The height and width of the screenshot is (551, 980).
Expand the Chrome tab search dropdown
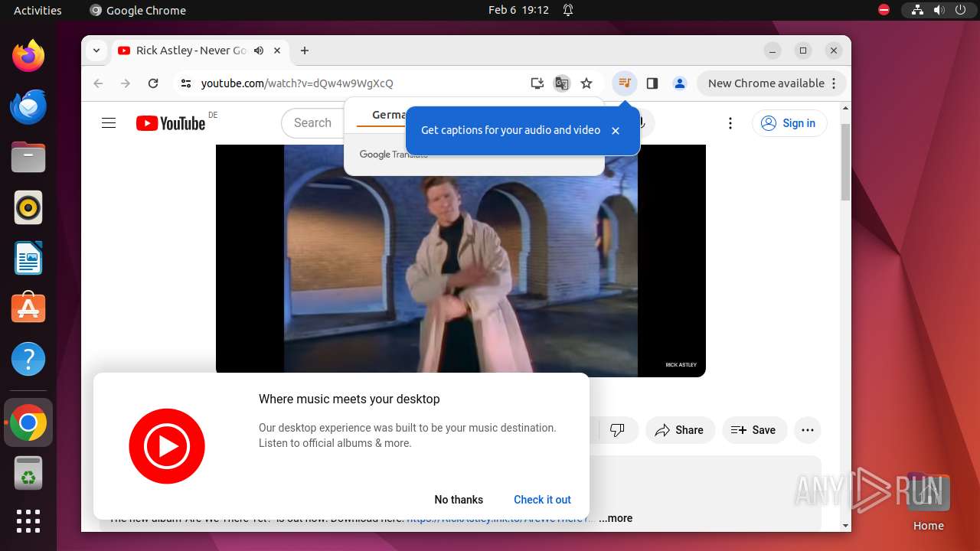coord(96,51)
